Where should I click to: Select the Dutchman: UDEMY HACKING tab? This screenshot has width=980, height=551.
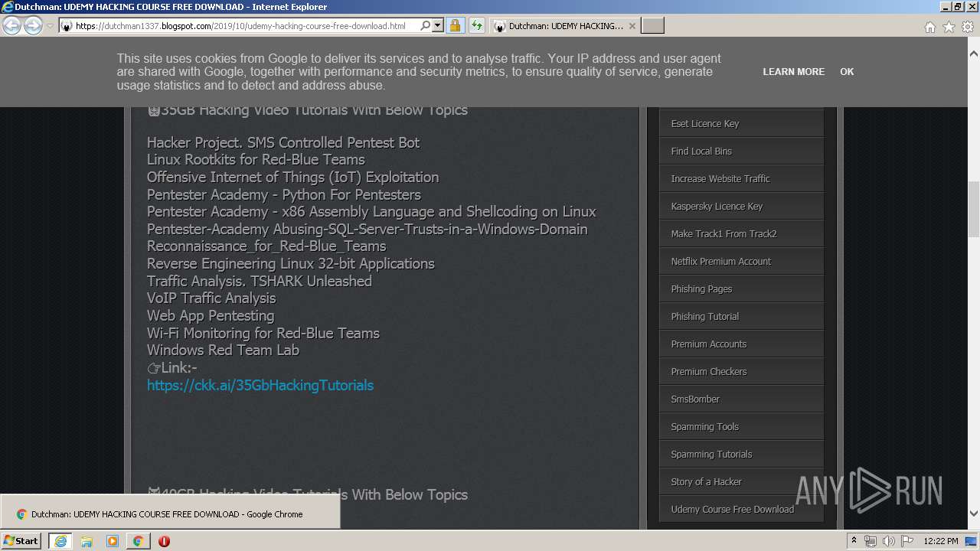pos(564,26)
